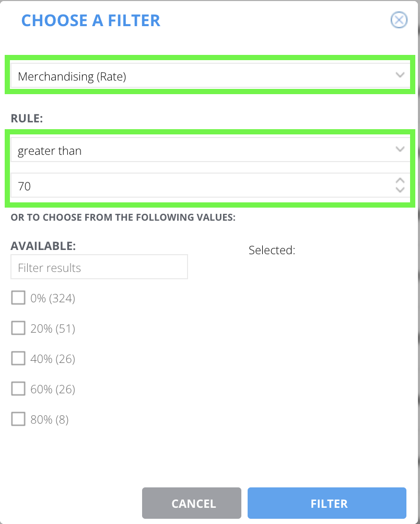Click the '80% (8)' value label text
This screenshot has width=420, height=524.
point(50,419)
